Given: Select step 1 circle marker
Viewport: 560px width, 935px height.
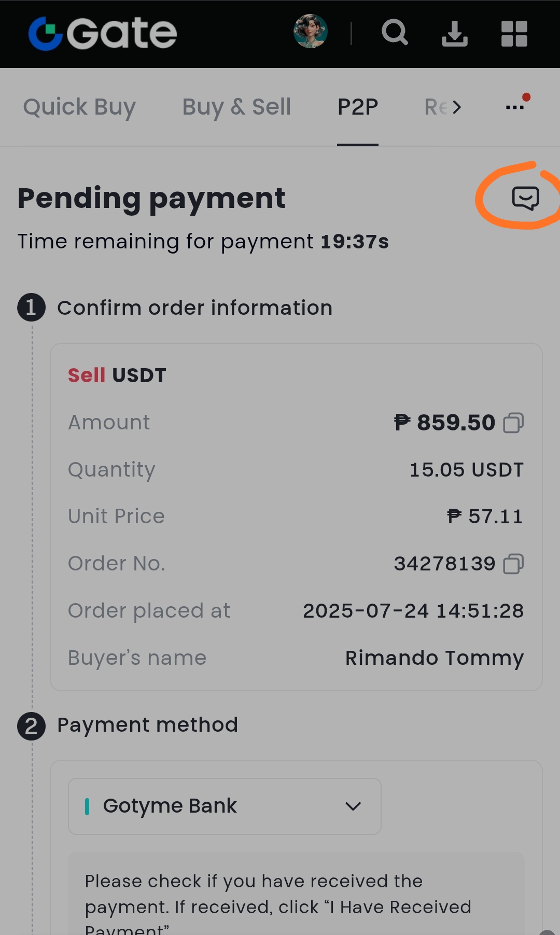Looking at the screenshot, I should [x=31, y=308].
